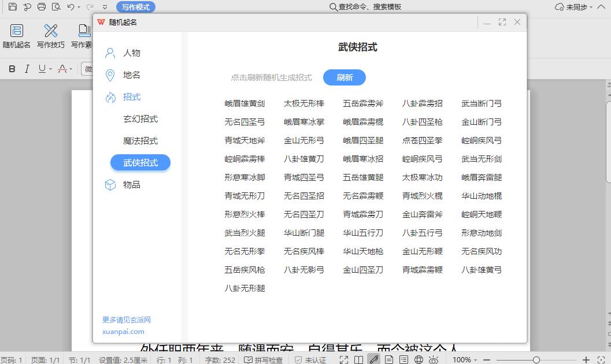Toggle 拼写检查 in the status bar
Image resolution: width=611 pixels, height=364 pixels.
coord(264,359)
